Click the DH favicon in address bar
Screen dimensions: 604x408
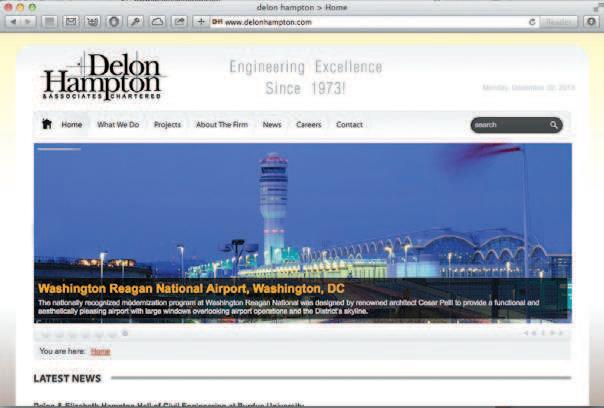point(217,22)
